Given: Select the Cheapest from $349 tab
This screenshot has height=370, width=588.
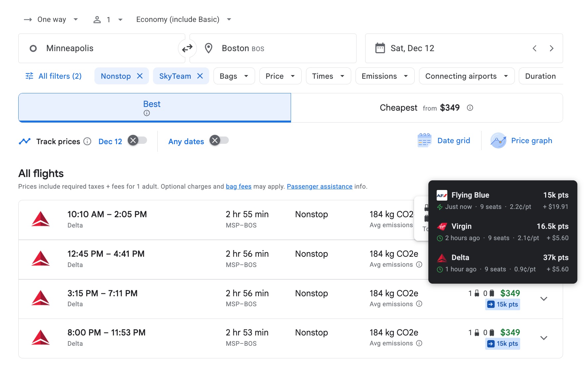Looking at the screenshot, I should point(427,108).
